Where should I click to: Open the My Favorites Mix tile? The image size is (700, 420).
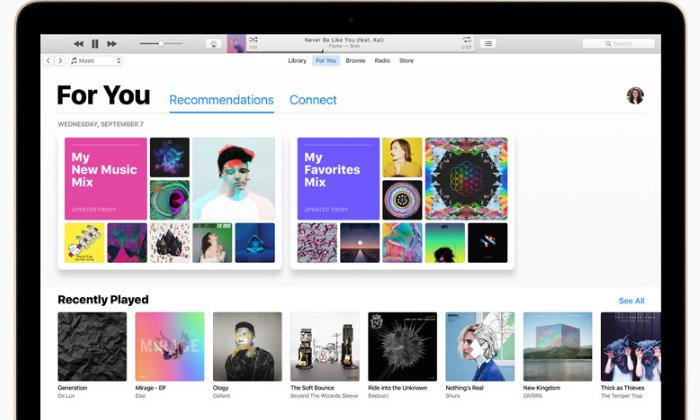pyautogui.click(x=338, y=179)
